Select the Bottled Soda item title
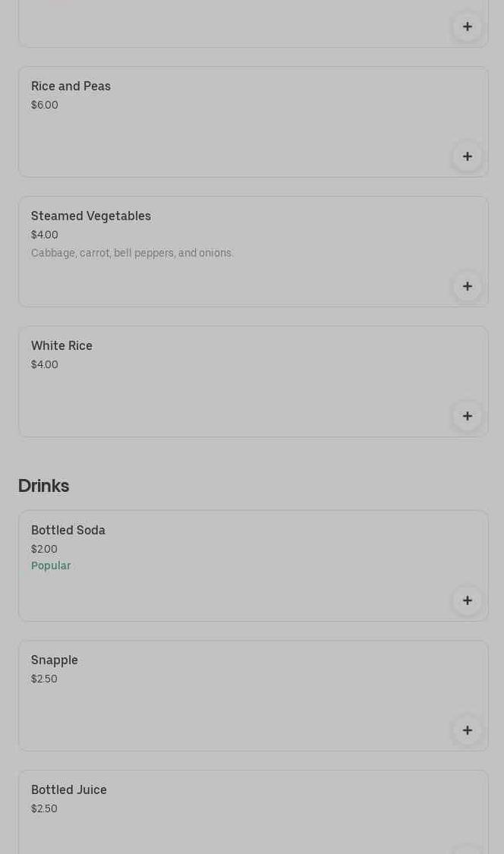 click(68, 531)
